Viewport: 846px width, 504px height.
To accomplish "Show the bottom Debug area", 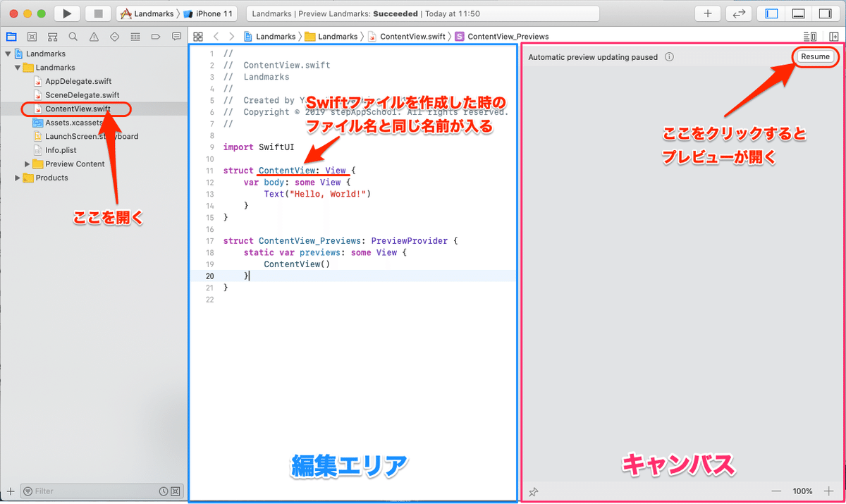I will 797,13.
